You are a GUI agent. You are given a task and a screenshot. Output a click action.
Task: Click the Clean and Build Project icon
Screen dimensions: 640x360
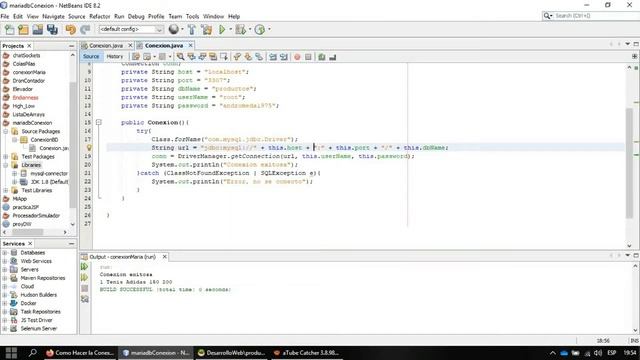(207, 29)
